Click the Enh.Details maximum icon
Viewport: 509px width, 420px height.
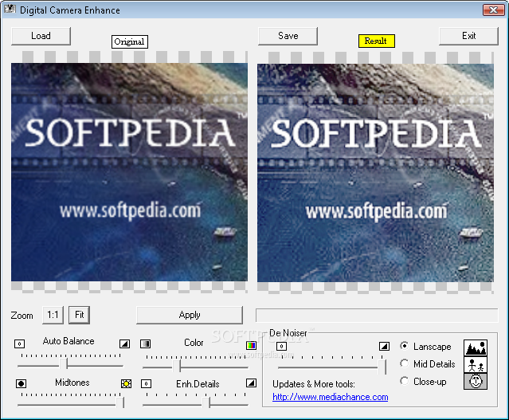[251, 383]
